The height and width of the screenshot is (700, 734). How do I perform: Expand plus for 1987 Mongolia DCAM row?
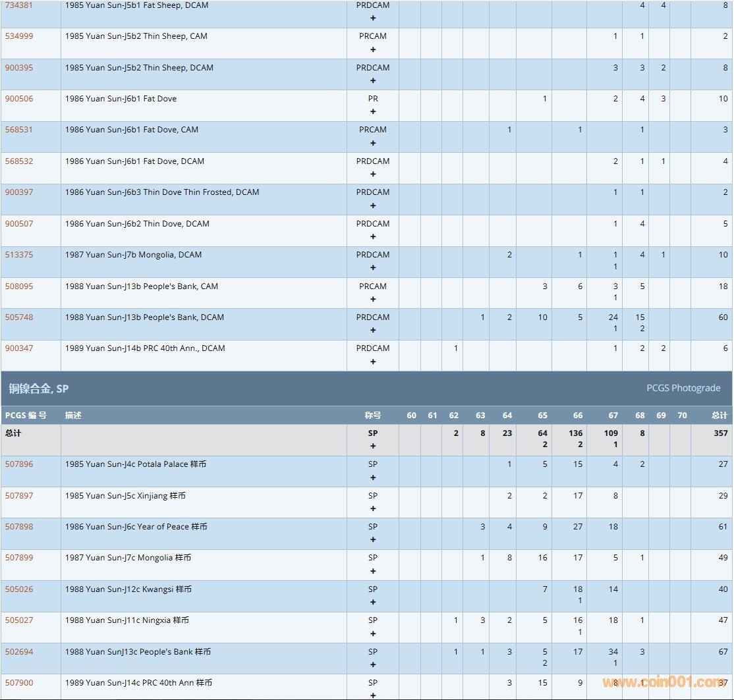point(373,268)
